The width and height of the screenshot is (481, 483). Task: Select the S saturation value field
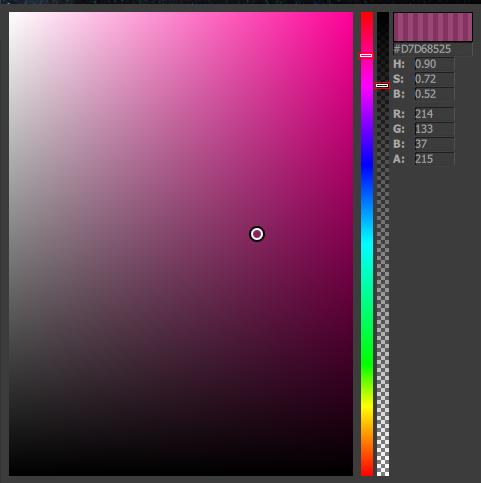[434, 79]
